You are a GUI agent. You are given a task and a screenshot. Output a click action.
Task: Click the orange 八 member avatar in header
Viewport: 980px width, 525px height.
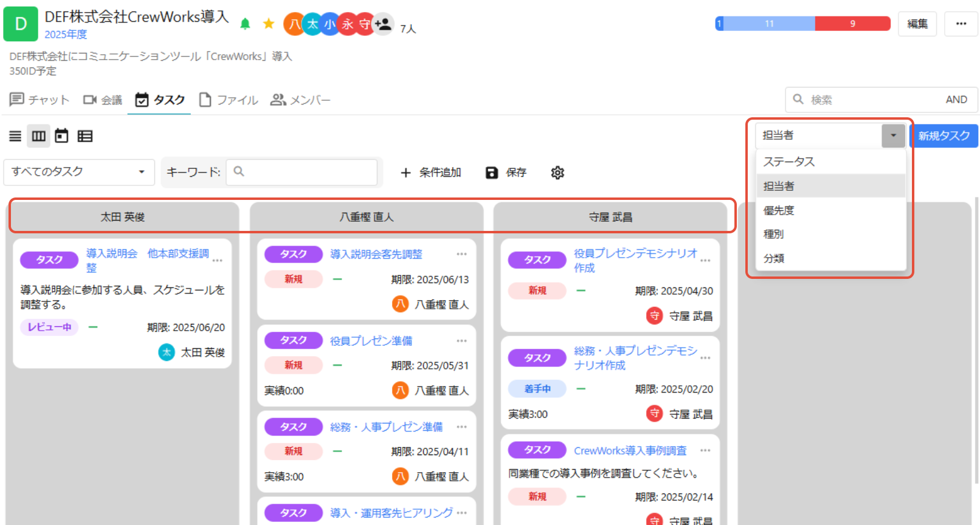tap(294, 24)
